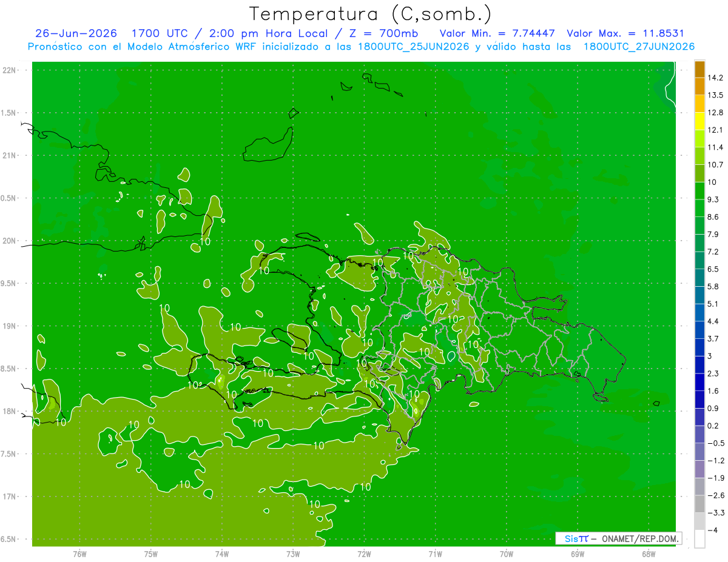Click the '18N' latitude label

tap(9, 411)
